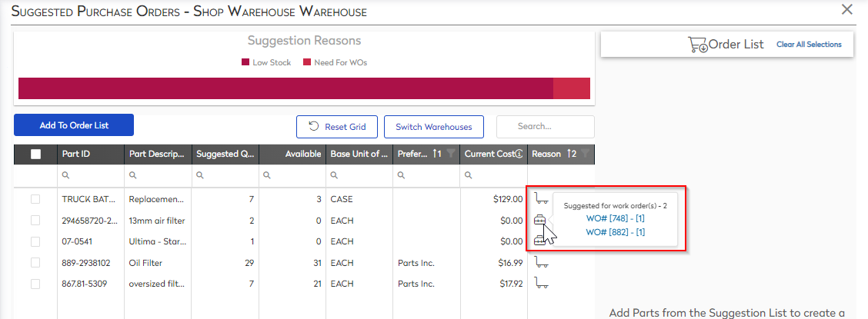
Task: Select the 889-2938102 Oil Filter checkbox
Action: pos(35,263)
